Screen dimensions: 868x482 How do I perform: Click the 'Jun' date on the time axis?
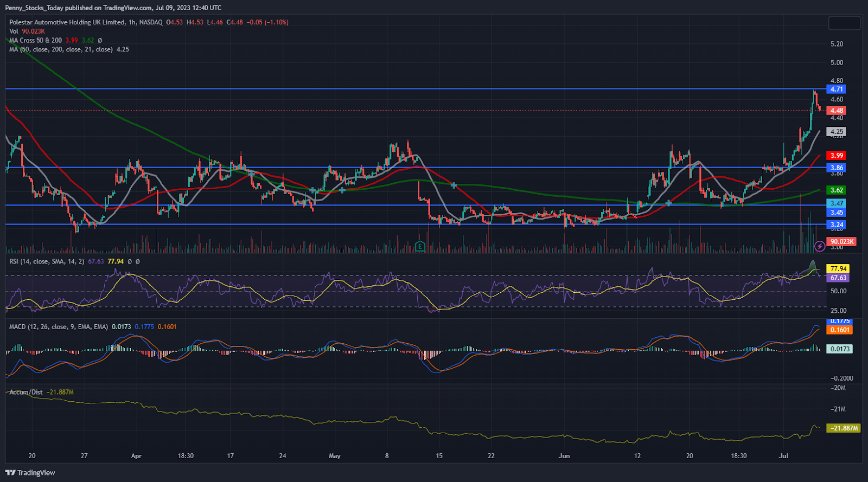564,456
